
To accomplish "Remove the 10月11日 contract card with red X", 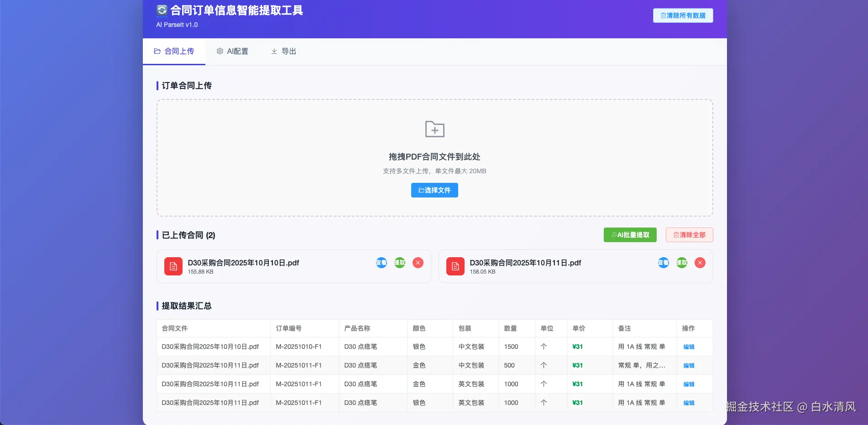I will [700, 263].
